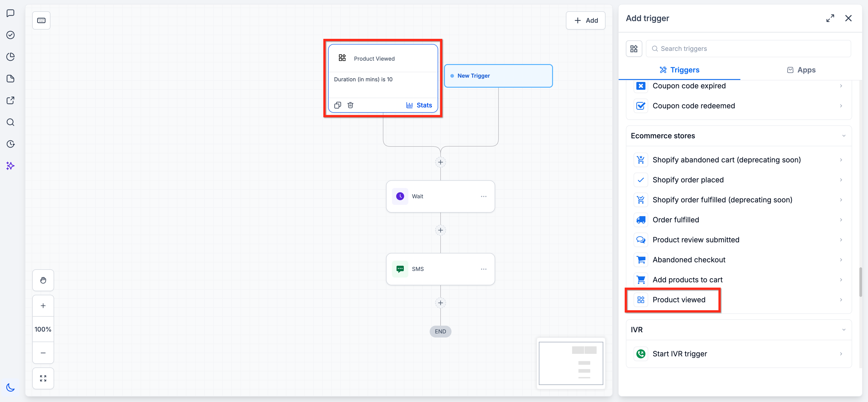The height and width of the screenshot is (402, 868).
Task: Toggle dark mode moon icon
Action: (x=10, y=387)
